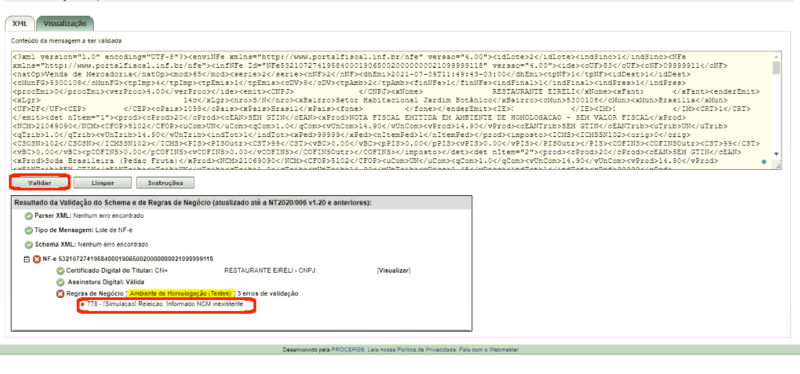Click the green check beside Schema XML
The image size is (800, 374).
(29, 245)
